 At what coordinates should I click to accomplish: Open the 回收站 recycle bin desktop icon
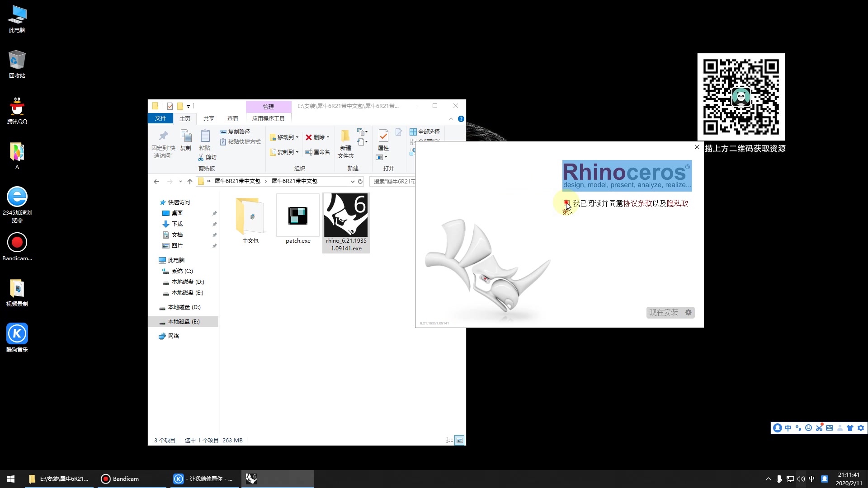tap(17, 65)
